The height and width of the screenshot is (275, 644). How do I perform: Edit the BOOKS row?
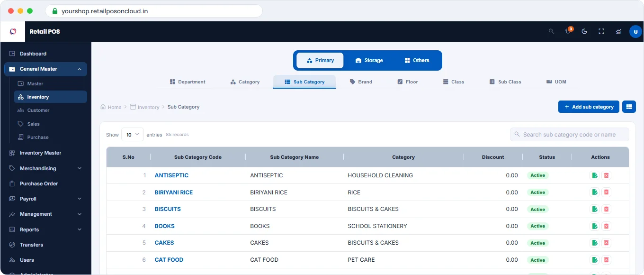tap(594, 226)
